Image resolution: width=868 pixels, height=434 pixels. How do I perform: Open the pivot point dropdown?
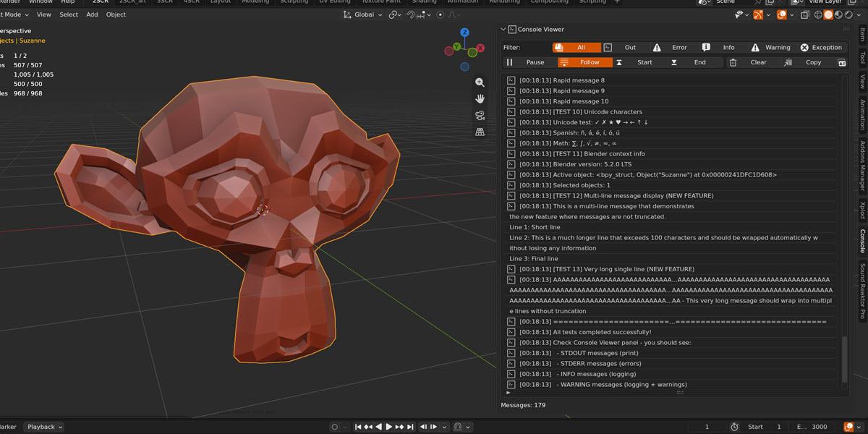(394, 14)
